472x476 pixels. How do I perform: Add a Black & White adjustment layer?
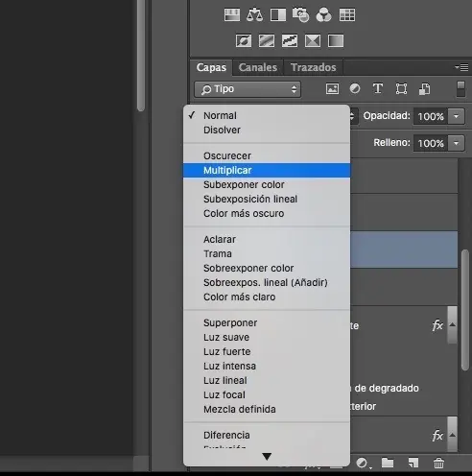(x=278, y=15)
